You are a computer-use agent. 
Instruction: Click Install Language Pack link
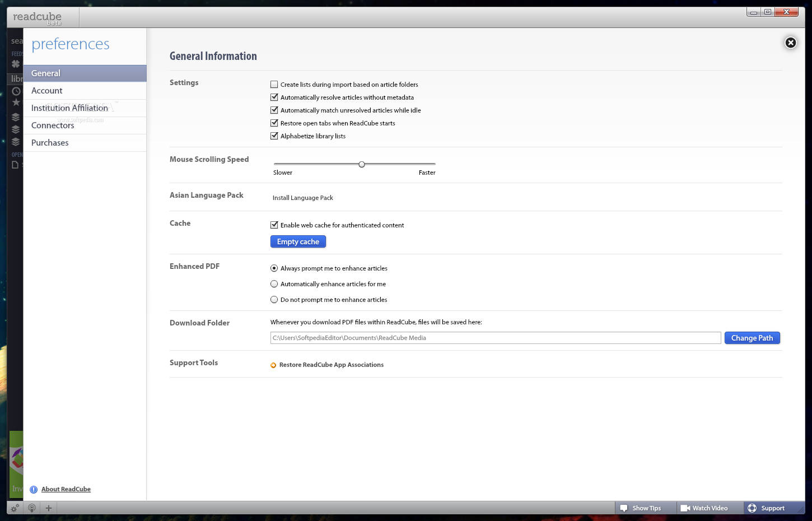(302, 198)
